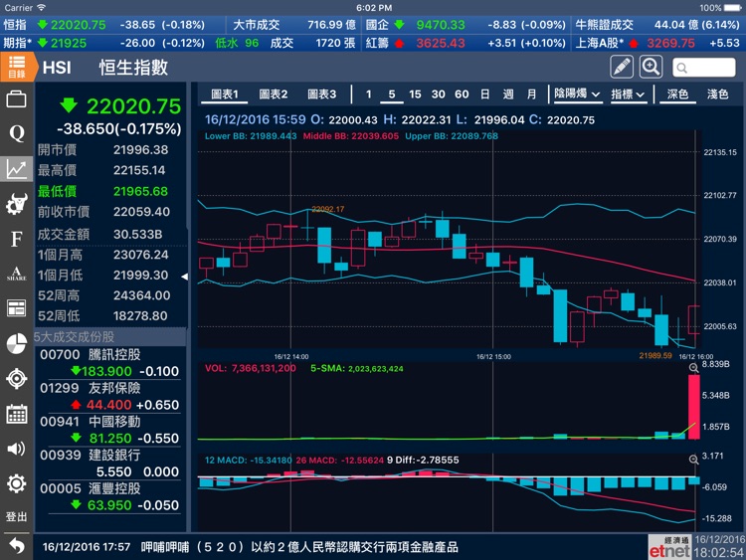Tap the 牛熊證成交 value

696,25
